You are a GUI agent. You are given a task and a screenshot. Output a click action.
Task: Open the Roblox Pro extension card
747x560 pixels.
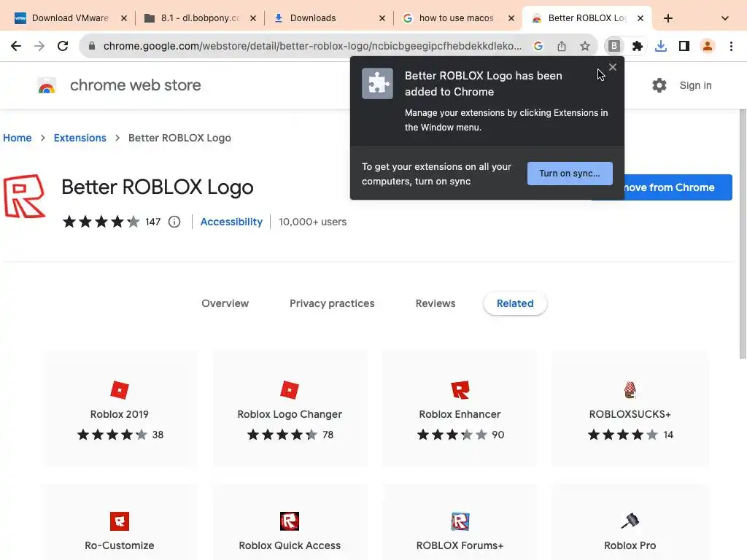(630, 522)
